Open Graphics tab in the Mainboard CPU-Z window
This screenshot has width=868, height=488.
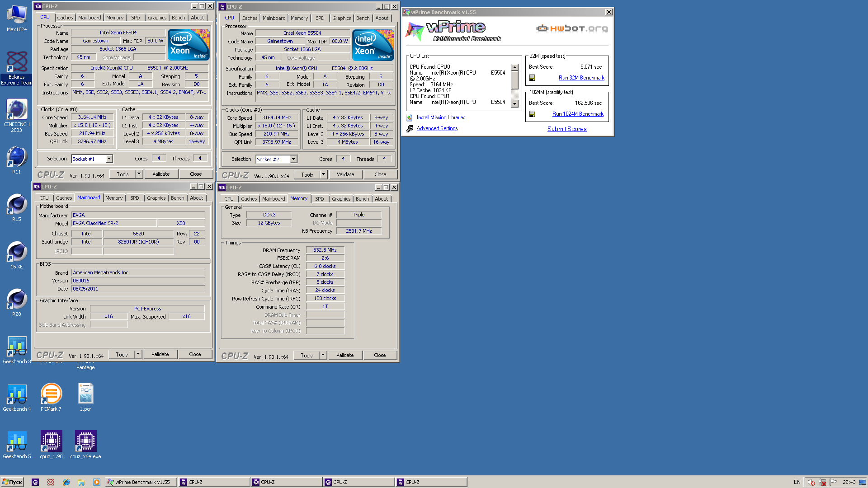pyautogui.click(x=156, y=198)
